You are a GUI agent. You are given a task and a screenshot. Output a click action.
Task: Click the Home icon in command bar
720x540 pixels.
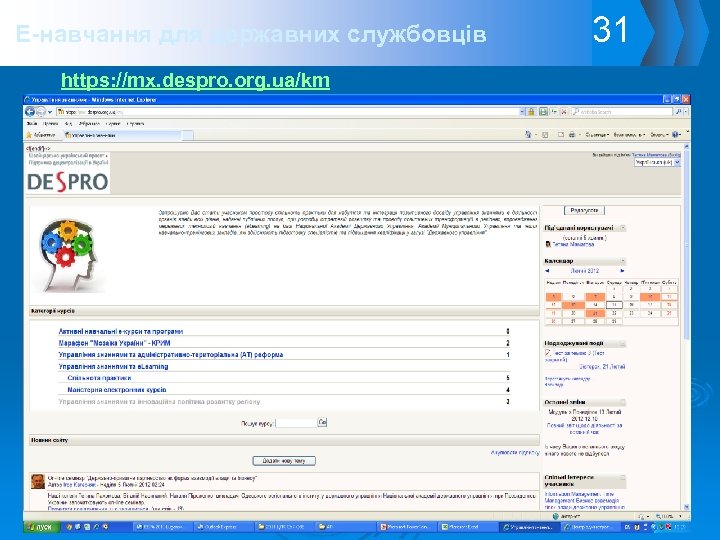tap(528, 135)
